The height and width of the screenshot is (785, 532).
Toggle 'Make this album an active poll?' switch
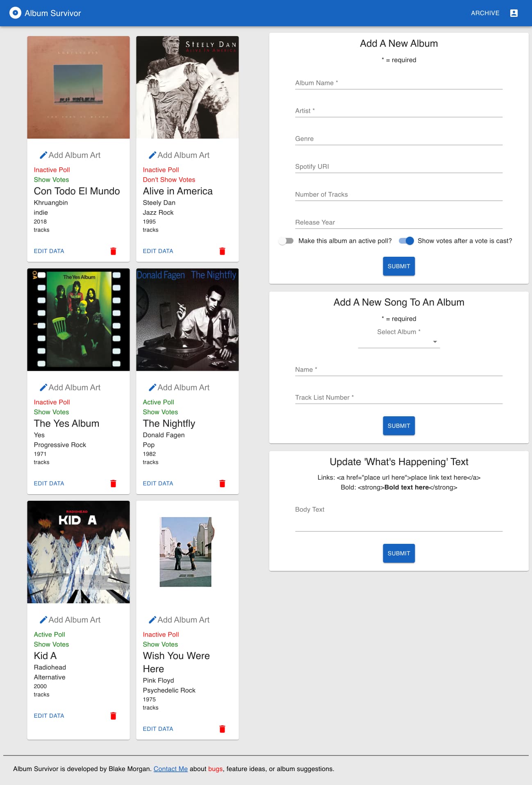(286, 241)
